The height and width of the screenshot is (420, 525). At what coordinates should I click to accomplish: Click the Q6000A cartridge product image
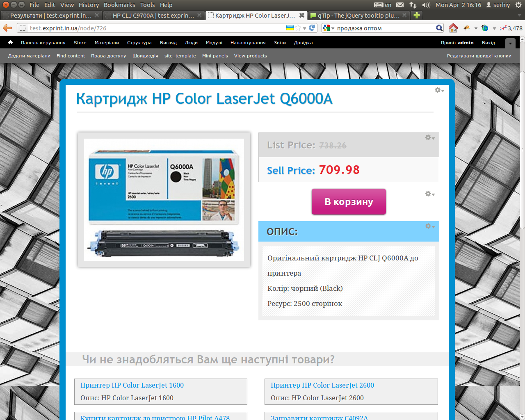tap(164, 200)
